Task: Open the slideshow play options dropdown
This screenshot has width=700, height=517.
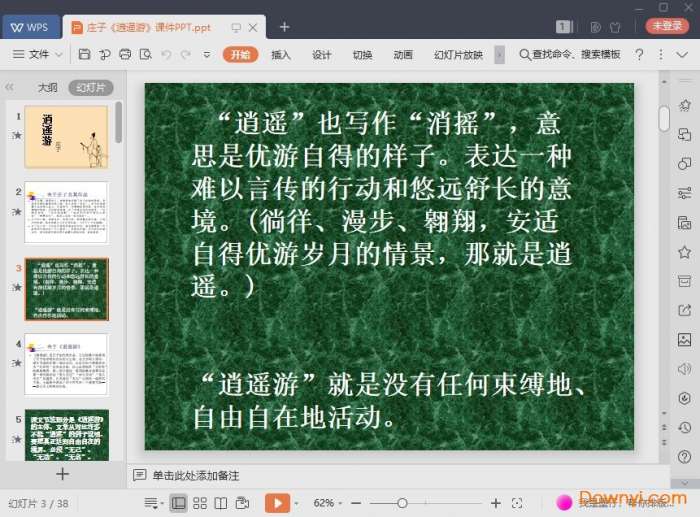Action: [296, 504]
